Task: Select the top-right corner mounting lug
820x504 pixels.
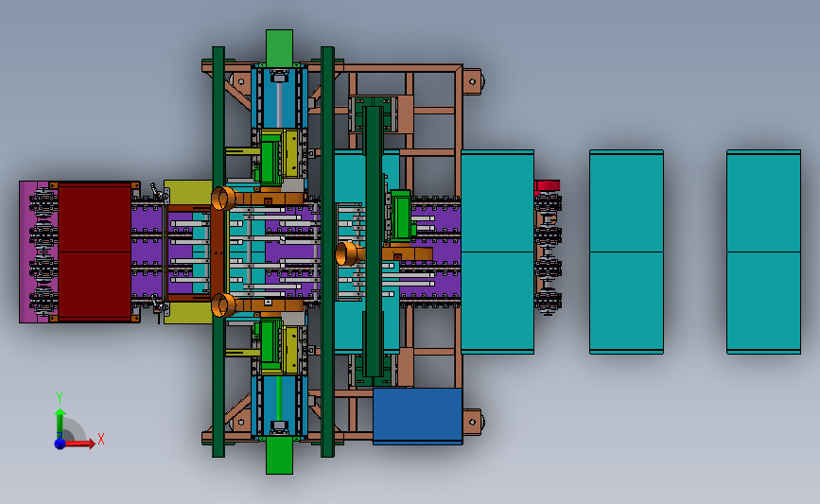Action: pyautogui.click(x=472, y=81)
